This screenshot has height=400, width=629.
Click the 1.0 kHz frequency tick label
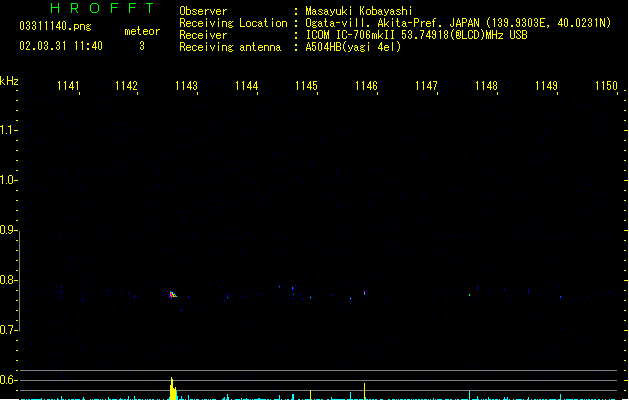[8, 180]
